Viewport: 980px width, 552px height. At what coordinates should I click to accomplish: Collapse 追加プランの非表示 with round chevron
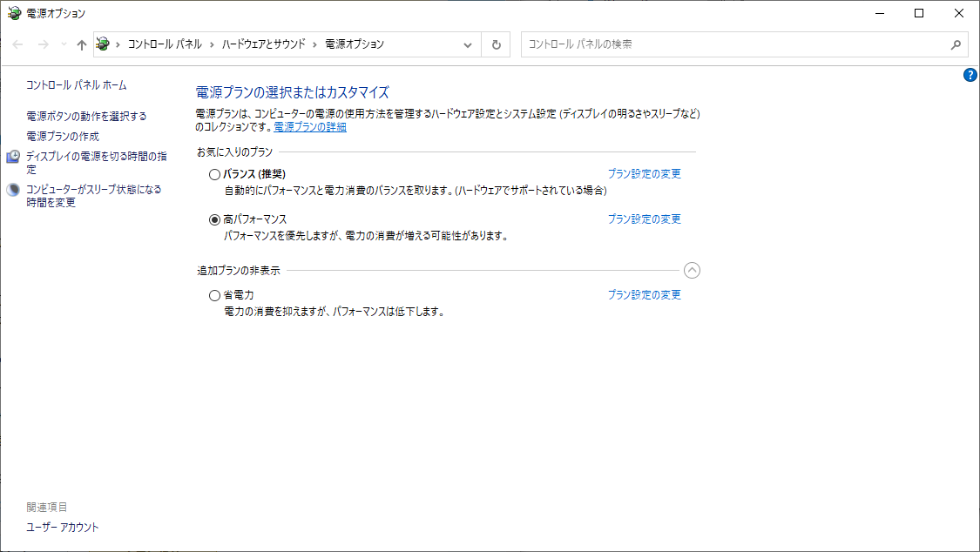pyautogui.click(x=692, y=271)
